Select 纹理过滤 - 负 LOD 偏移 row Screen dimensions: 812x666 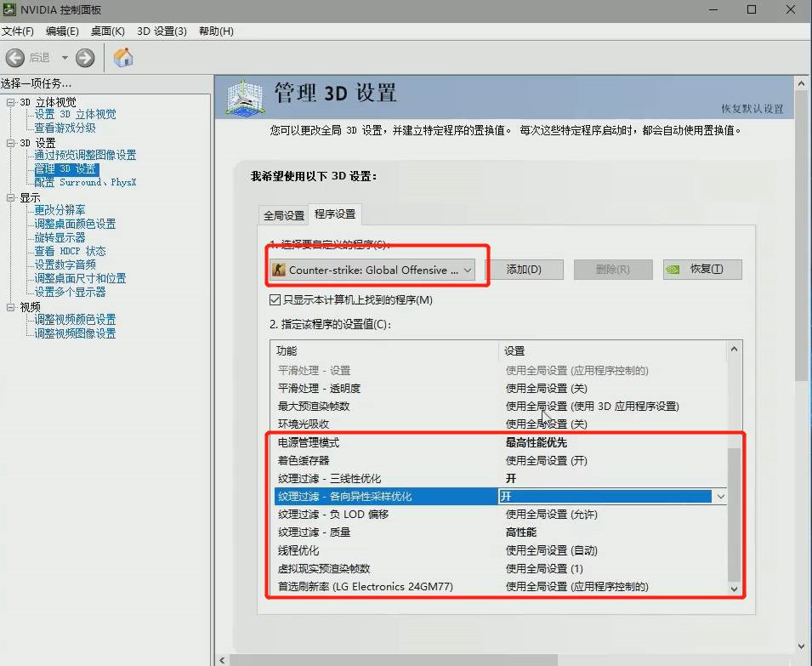click(x=499, y=515)
